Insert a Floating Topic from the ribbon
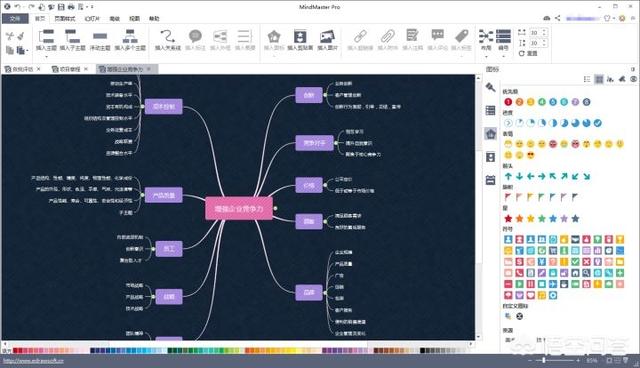This screenshot has height=368, width=640. pyautogui.click(x=100, y=40)
